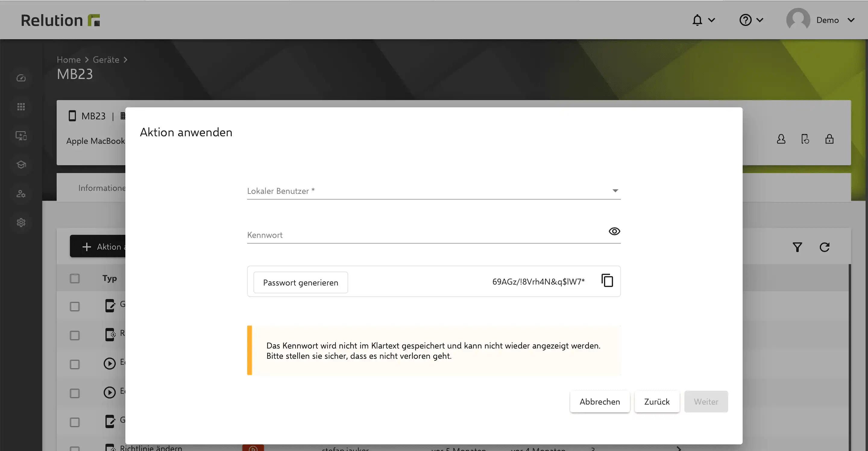Viewport: 868px width, 451px height.
Task: Click the warning text about Kennwort storage
Action: coord(433,351)
